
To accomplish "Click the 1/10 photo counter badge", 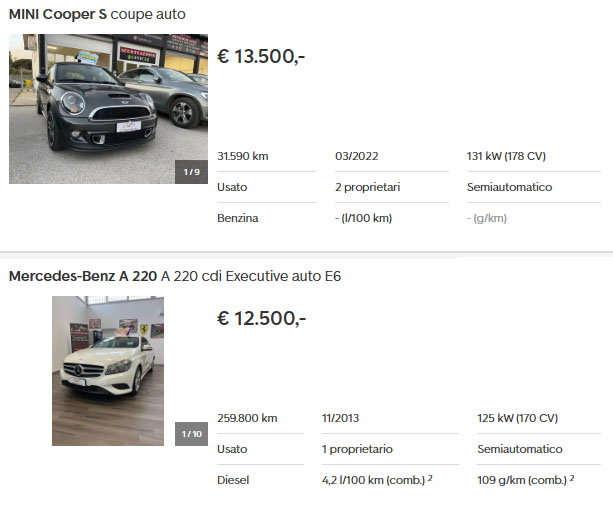I will click(x=192, y=434).
